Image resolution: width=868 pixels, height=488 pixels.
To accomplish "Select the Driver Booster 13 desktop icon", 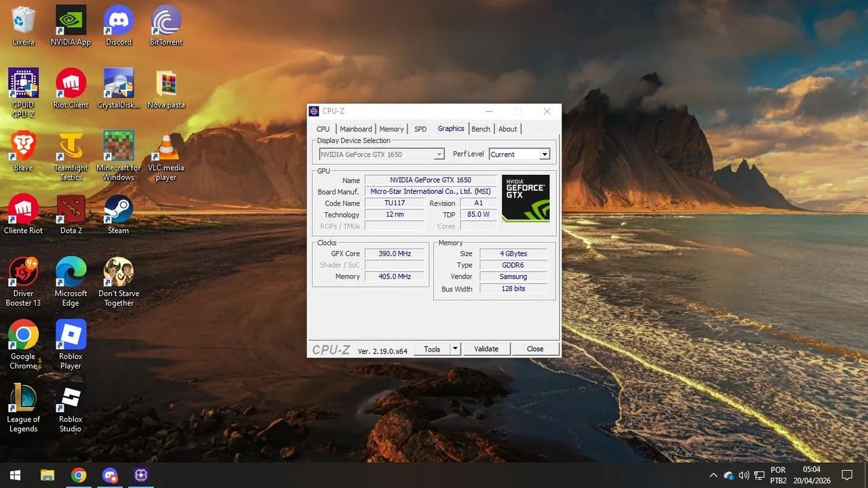I will [23, 282].
